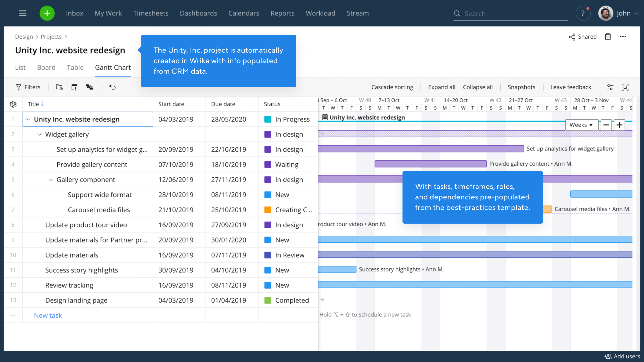
Task: Open Waiting status of Provide gallery content
Action: click(286, 164)
